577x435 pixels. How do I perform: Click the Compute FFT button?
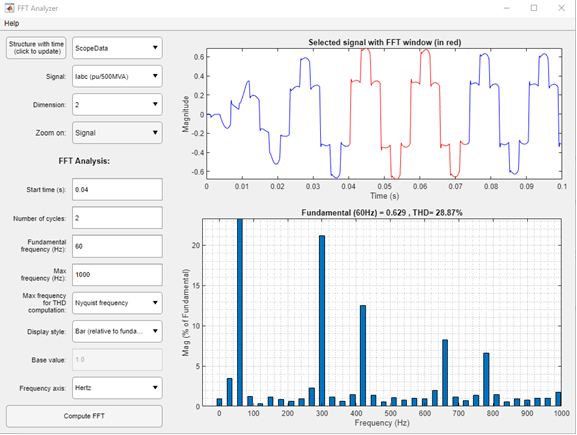(84, 416)
